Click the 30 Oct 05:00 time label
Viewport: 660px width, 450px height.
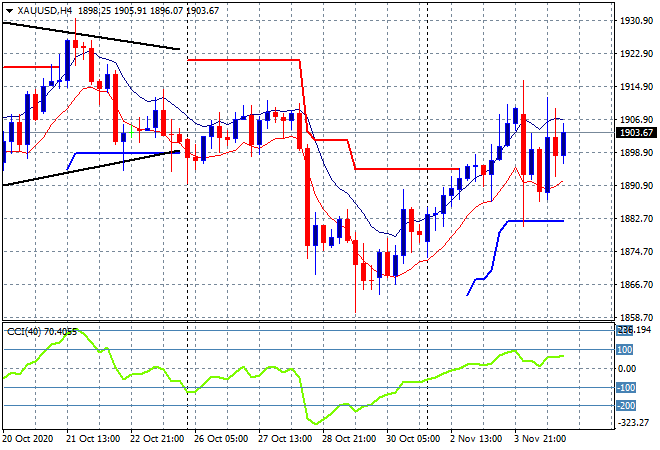click(413, 439)
